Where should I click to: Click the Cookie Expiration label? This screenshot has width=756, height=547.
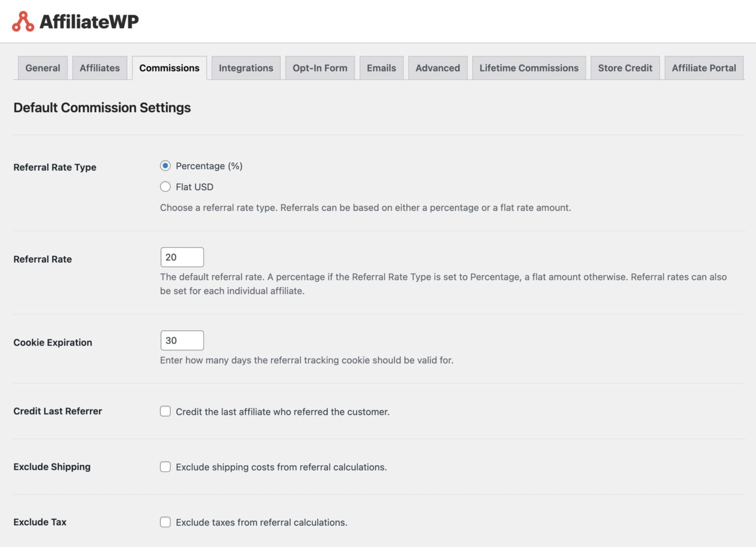point(53,343)
